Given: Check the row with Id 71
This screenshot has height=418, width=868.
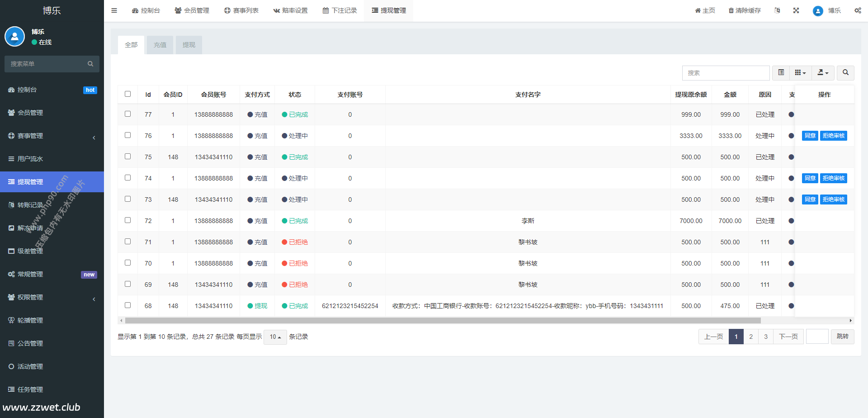Looking at the screenshot, I should point(127,242).
